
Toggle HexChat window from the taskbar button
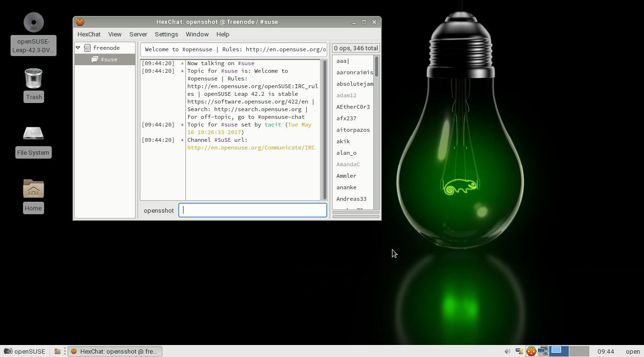pos(115,351)
